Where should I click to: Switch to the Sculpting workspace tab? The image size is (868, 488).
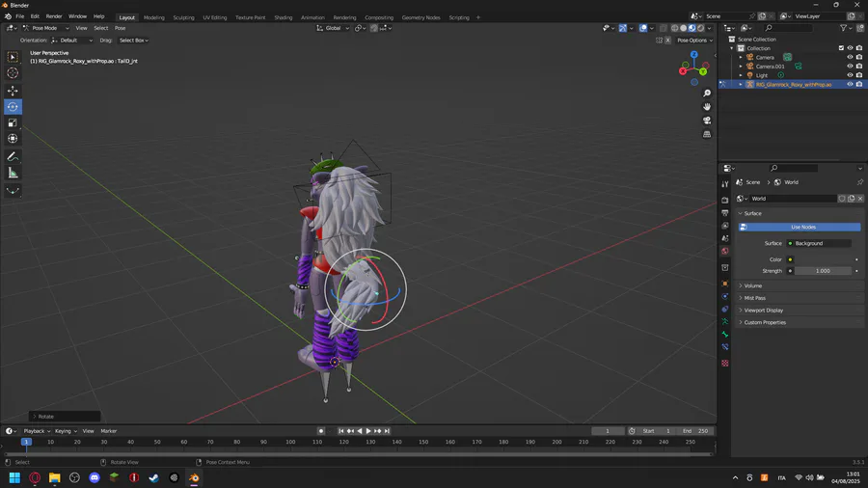(183, 17)
